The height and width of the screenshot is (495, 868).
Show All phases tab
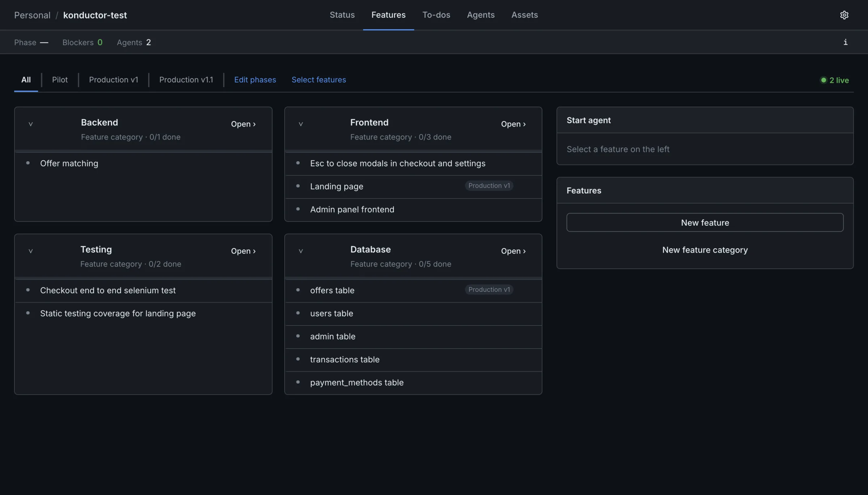tap(26, 80)
